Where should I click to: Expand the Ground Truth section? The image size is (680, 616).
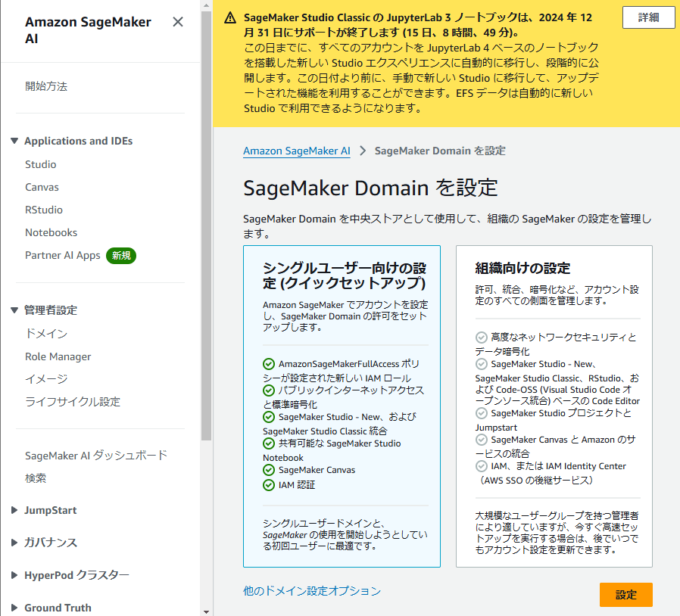point(14,608)
